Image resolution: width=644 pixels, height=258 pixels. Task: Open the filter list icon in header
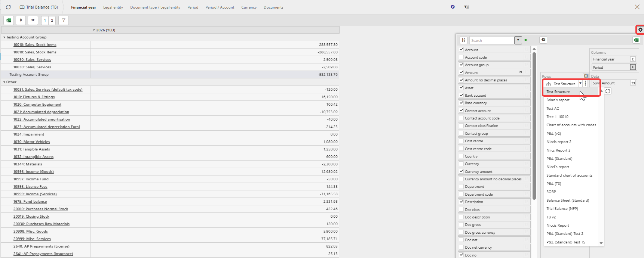click(x=466, y=7)
